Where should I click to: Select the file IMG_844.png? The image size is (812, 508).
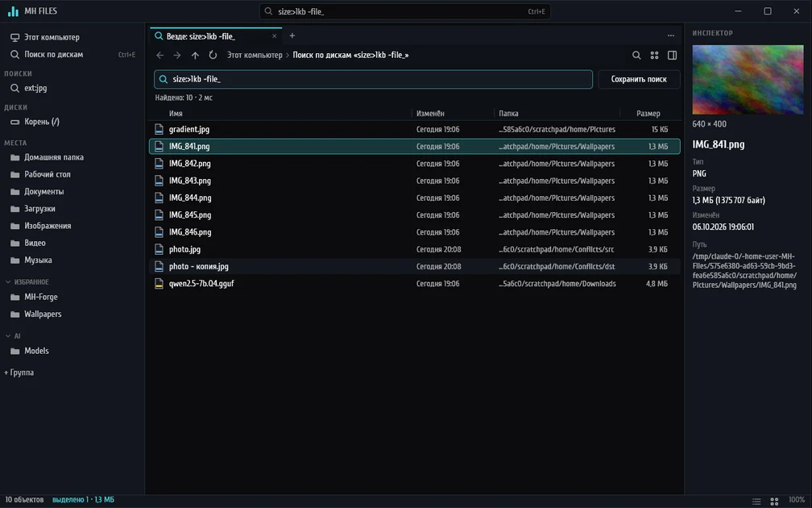tap(415, 198)
